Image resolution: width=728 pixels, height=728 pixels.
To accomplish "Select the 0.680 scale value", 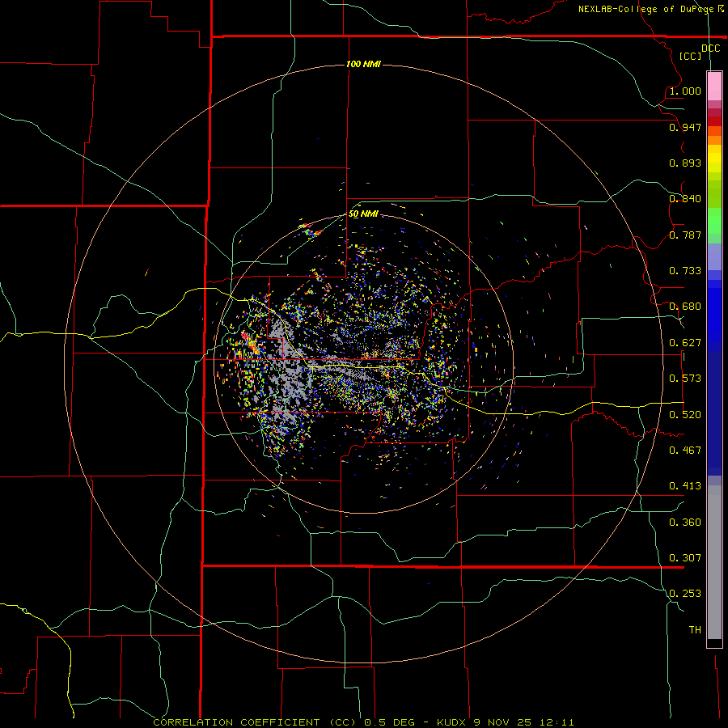I will (x=685, y=307).
